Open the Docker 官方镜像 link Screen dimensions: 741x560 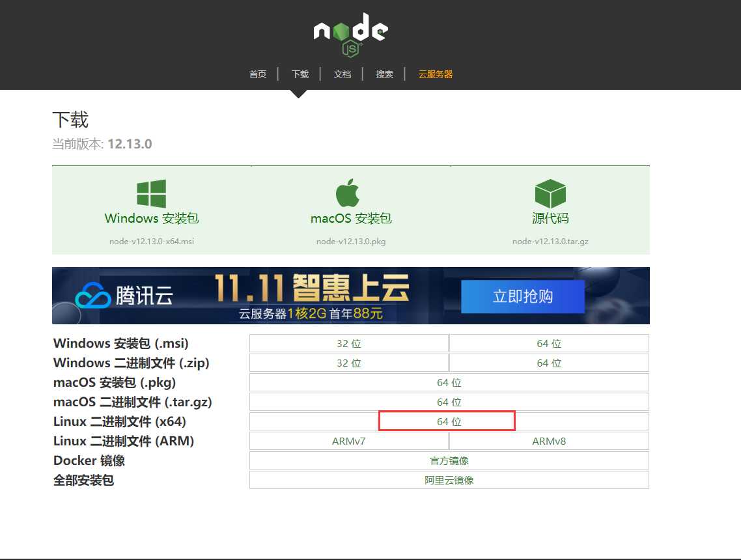[x=449, y=460]
